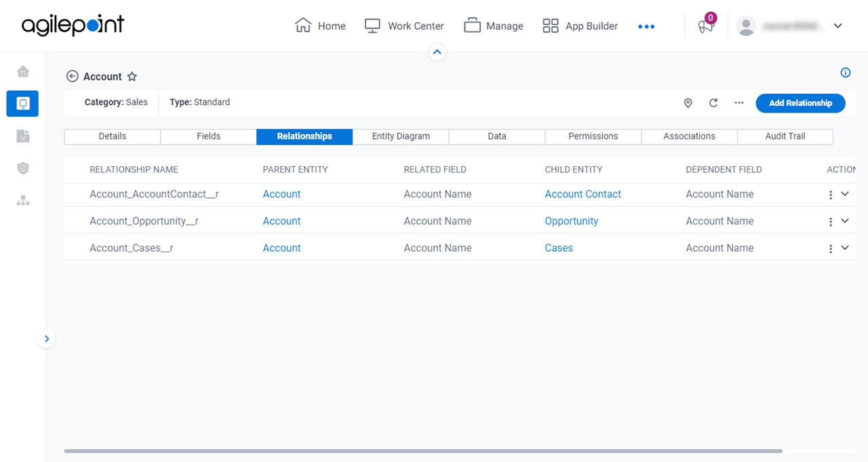Select the Account_Cases__r relationship name
Image resolution: width=868 pixels, height=462 pixels.
tap(132, 248)
